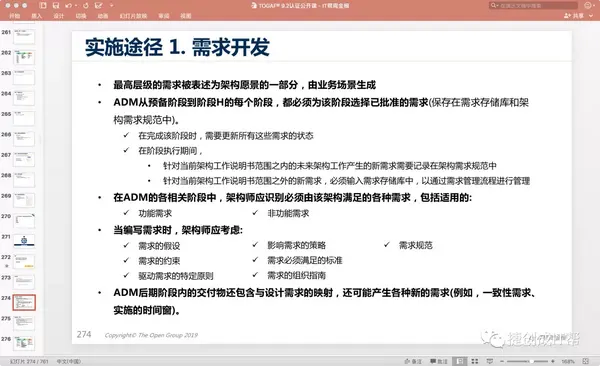Open the 幻灯片放映 (Slide Show) ribbon tab
Screen dimensions: 600x366
tap(133, 16)
